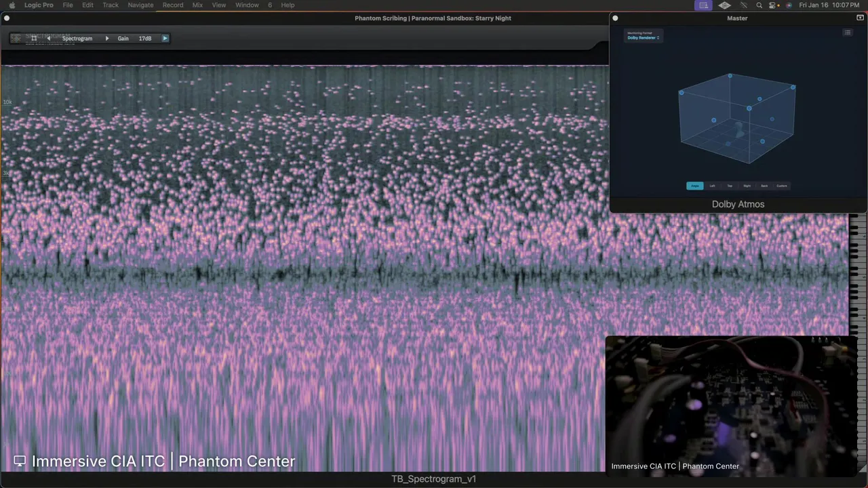Select the Top view tab

tap(730, 186)
